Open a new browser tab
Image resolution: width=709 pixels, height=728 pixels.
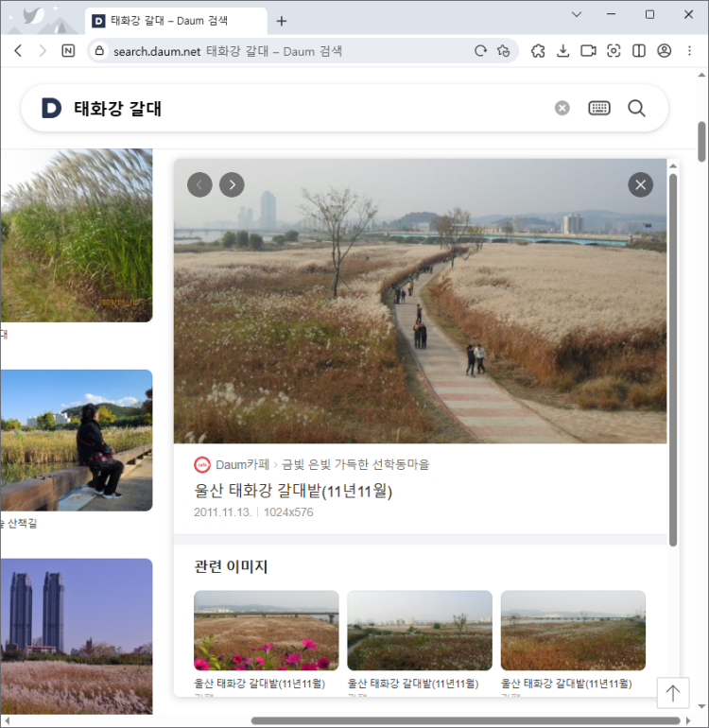click(x=281, y=21)
